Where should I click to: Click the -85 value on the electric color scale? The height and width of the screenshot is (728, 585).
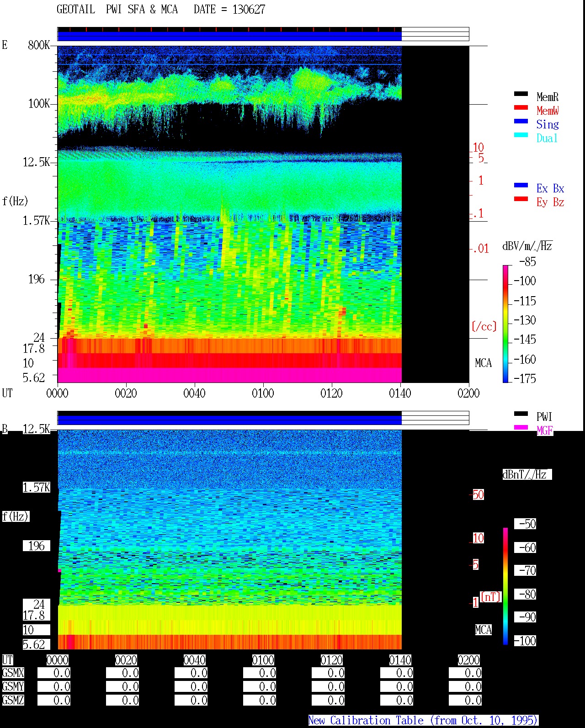coord(527,262)
